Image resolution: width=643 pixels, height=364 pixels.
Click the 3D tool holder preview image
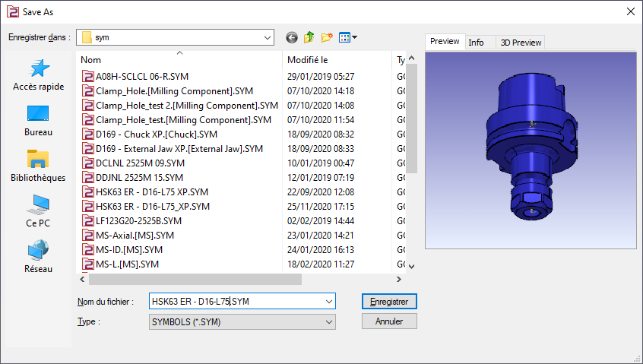coord(530,150)
